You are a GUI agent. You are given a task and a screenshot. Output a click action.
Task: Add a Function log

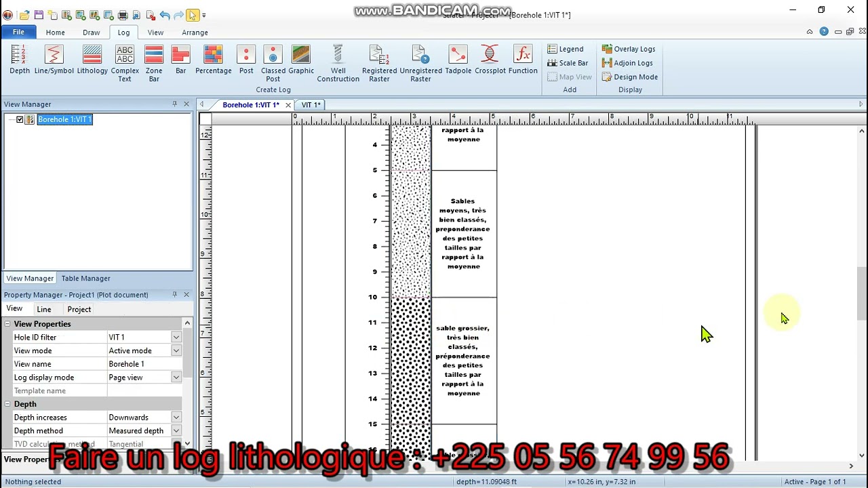[x=523, y=60]
